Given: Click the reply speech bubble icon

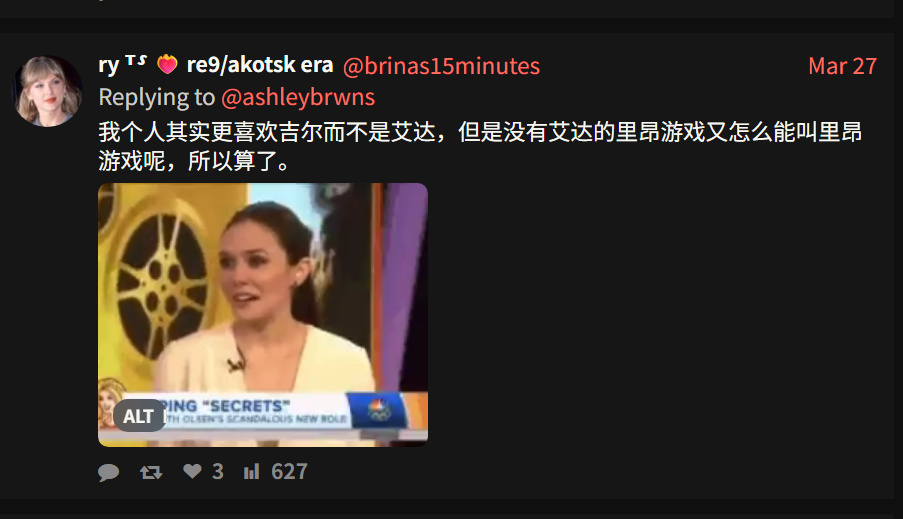Looking at the screenshot, I should [x=108, y=472].
